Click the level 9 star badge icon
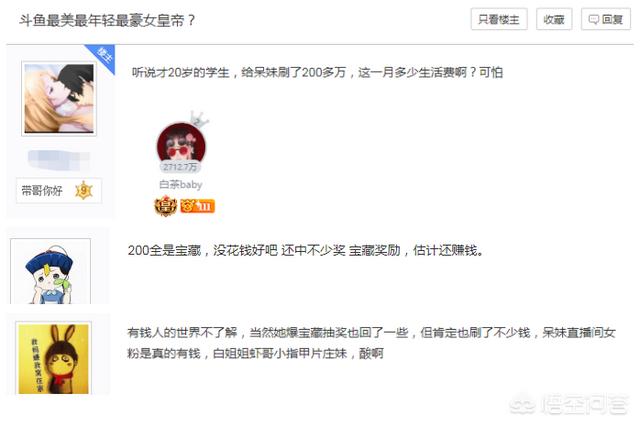This screenshot has height=426, width=640. [x=84, y=191]
